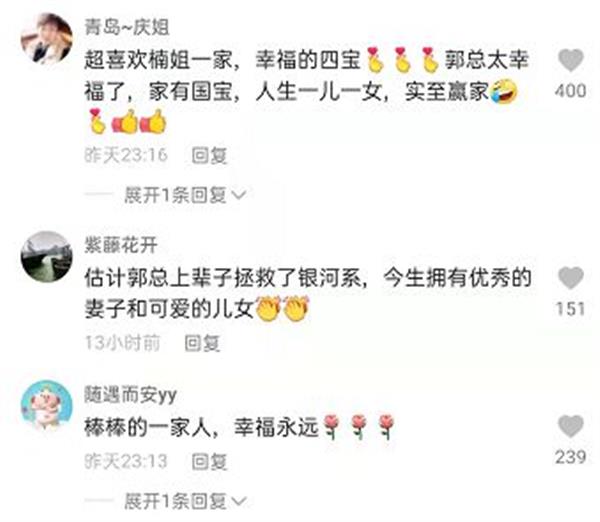Open 紫藤花开's profile avatar
The width and height of the screenshot is (600, 522).
point(47,257)
